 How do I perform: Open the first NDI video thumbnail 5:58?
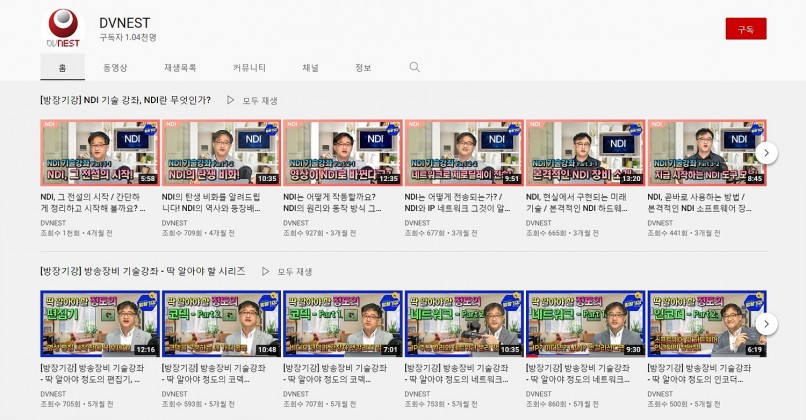(99, 152)
